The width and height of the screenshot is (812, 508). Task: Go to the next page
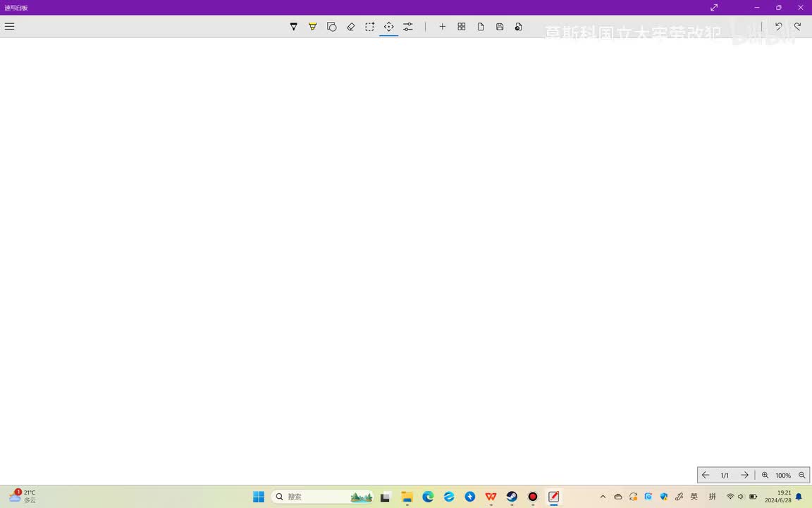[744, 475]
